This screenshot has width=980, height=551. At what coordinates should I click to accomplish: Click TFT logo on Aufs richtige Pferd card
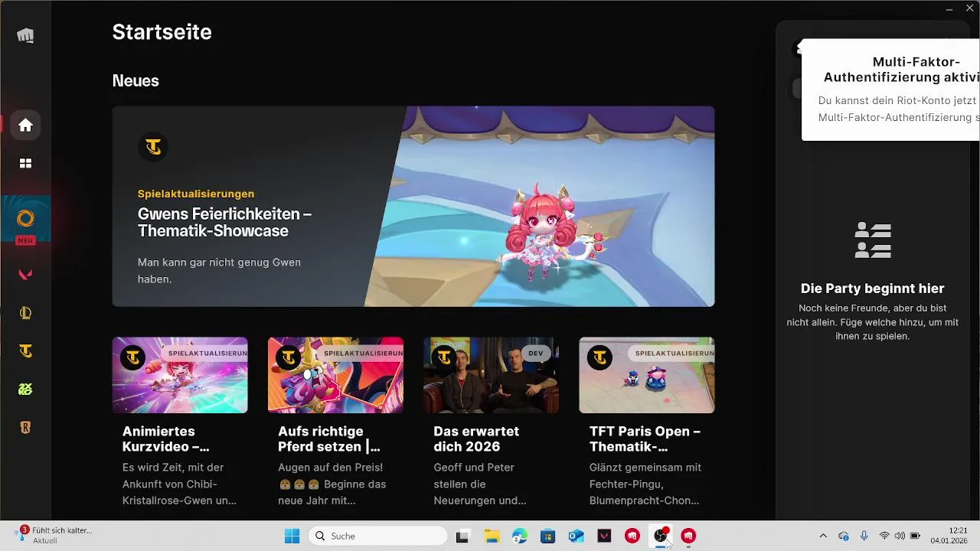point(289,357)
